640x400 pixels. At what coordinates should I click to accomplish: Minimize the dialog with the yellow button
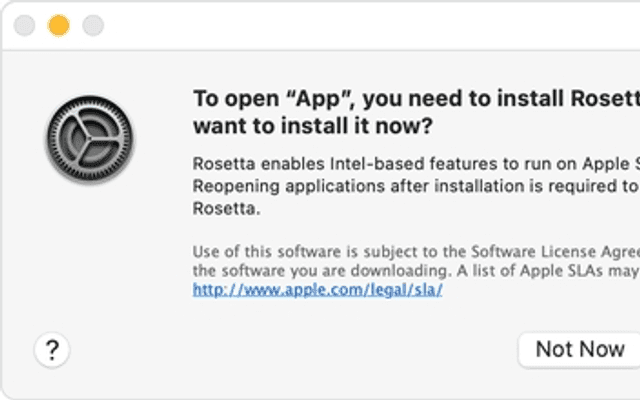[x=59, y=26]
